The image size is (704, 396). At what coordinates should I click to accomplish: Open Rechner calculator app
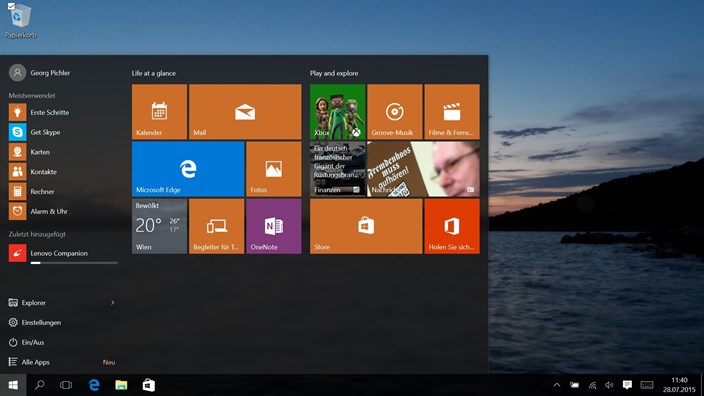(x=63, y=191)
